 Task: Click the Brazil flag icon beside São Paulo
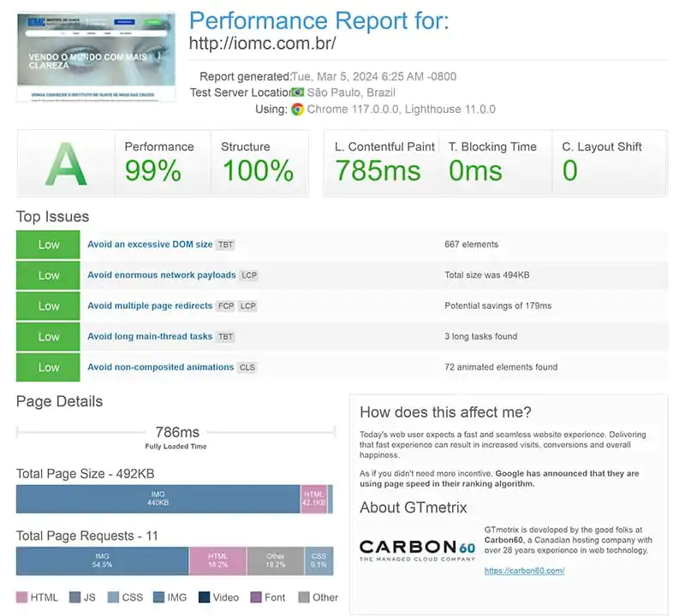[x=298, y=92]
